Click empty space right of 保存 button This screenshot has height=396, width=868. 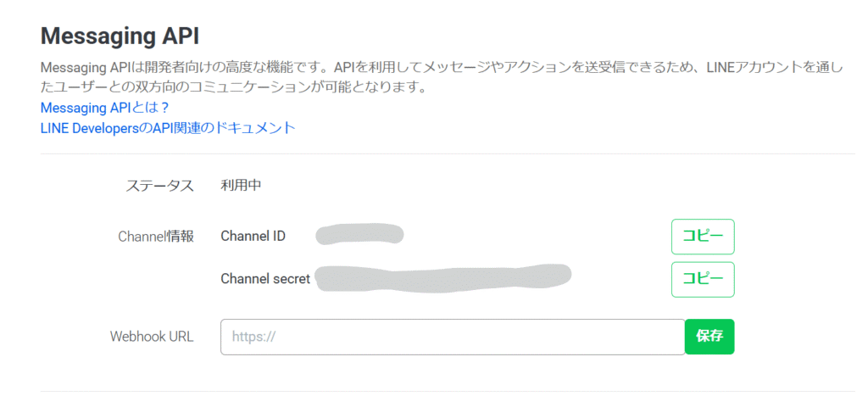pos(797,337)
